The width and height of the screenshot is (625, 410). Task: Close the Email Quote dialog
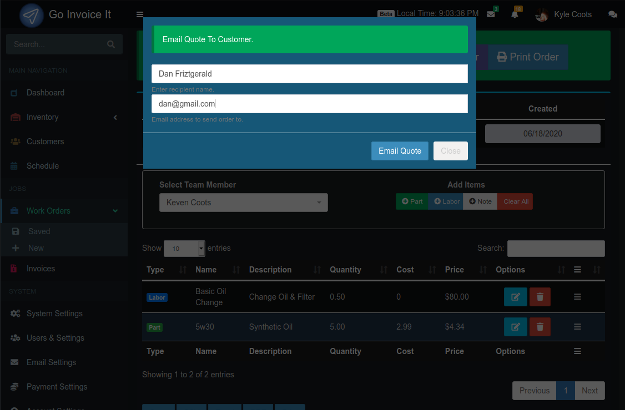click(450, 151)
